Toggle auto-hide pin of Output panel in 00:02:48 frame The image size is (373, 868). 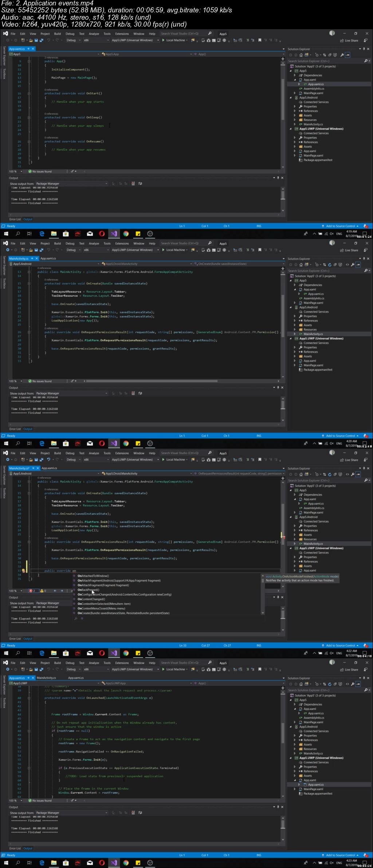[278, 388]
